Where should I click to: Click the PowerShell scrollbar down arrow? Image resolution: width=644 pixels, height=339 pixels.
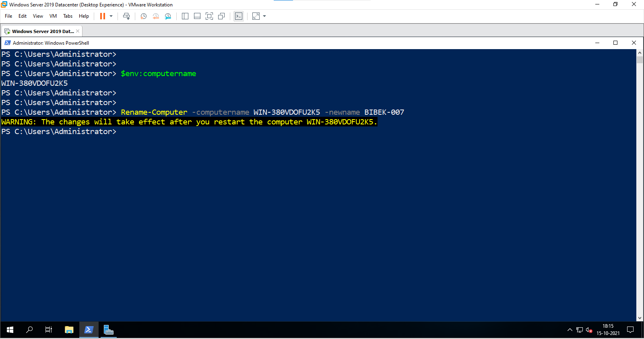pyautogui.click(x=640, y=318)
